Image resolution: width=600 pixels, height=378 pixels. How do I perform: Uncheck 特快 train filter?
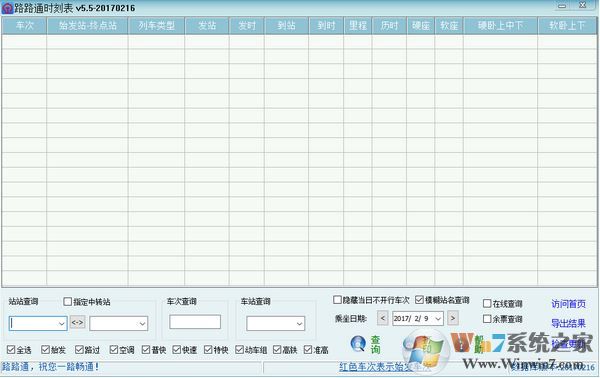pyautogui.click(x=208, y=349)
